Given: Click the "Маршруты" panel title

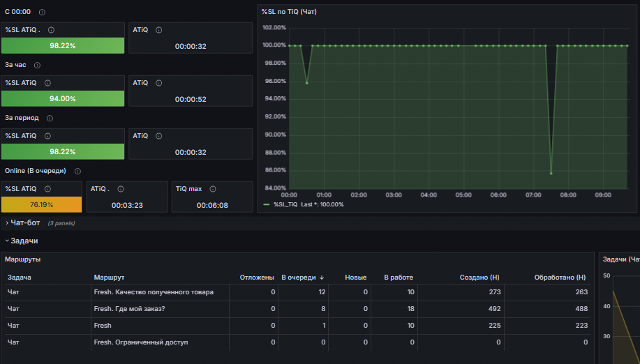Looking at the screenshot, I should click(23, 259).
